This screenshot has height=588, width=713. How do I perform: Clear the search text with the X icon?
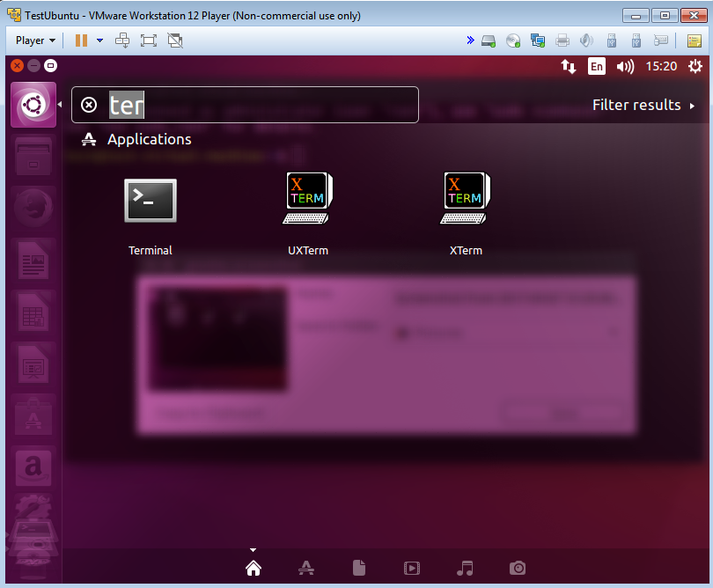tap(89, 106)
